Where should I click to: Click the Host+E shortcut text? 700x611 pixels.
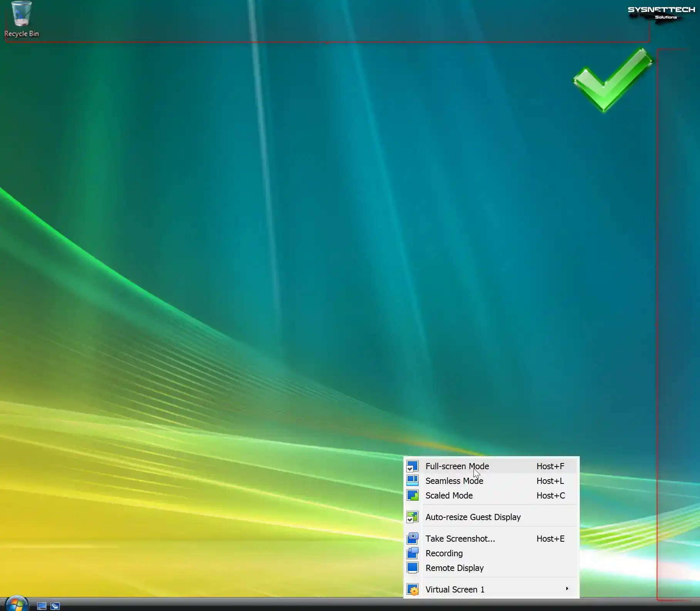[x=551, y=539]
